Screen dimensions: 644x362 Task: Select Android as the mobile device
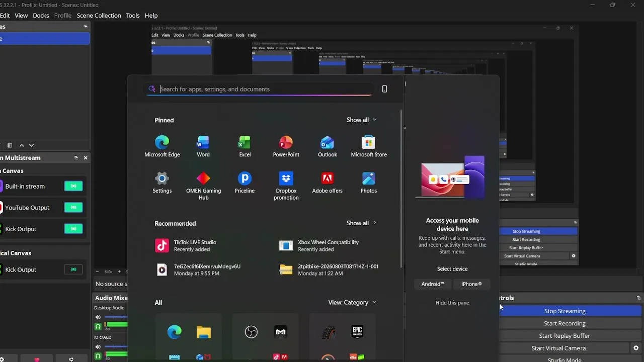[x=433, y=284]
